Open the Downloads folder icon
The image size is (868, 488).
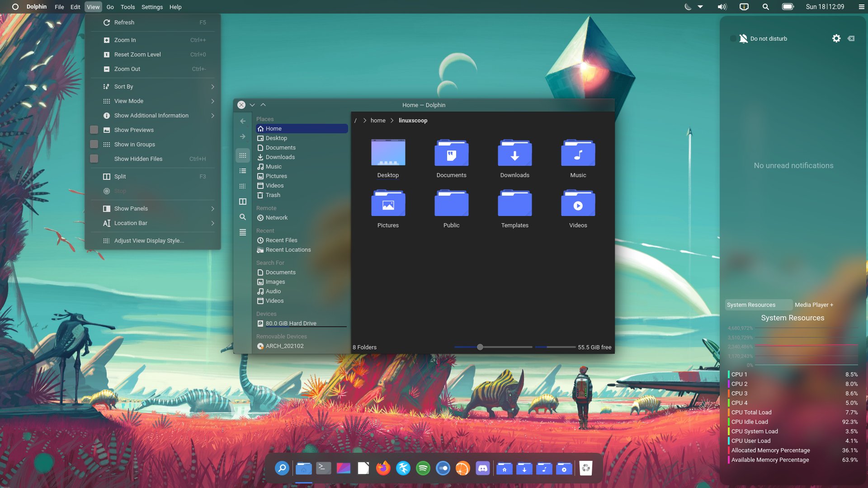tap(514, 153)
